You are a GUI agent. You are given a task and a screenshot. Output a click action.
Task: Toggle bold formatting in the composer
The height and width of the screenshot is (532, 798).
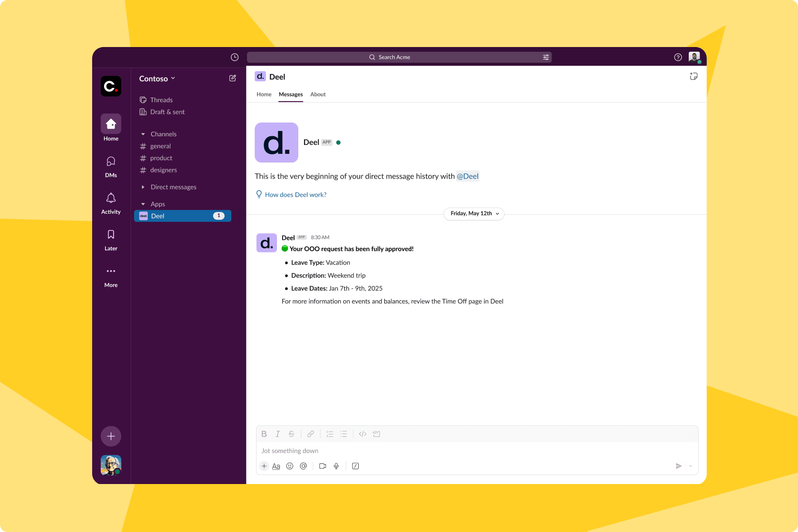pos(264,434)
